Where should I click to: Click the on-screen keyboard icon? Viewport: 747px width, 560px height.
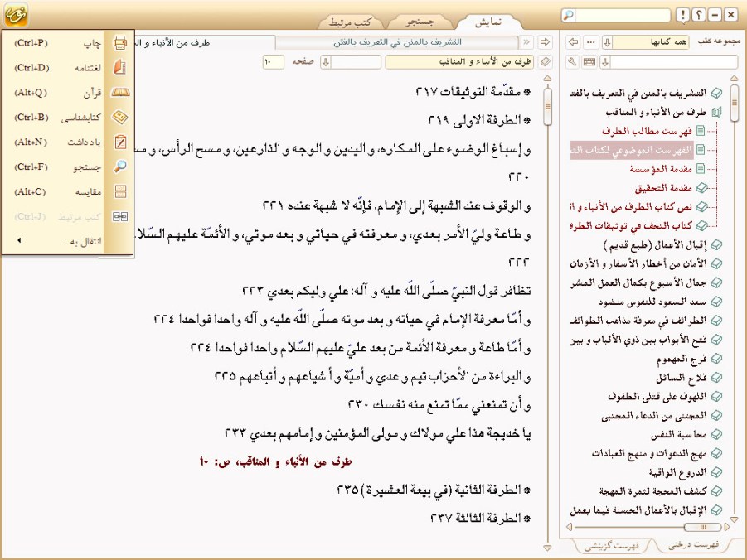click(x=589, y=62)
